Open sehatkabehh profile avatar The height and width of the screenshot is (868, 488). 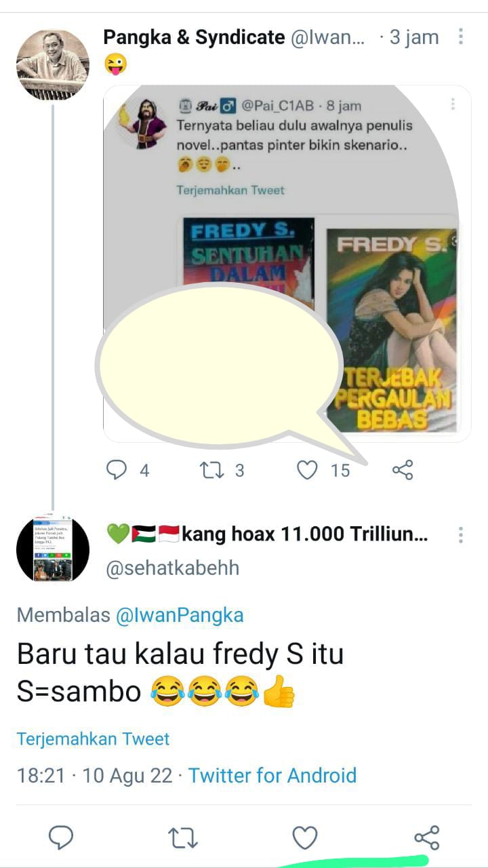pos(52,548)
